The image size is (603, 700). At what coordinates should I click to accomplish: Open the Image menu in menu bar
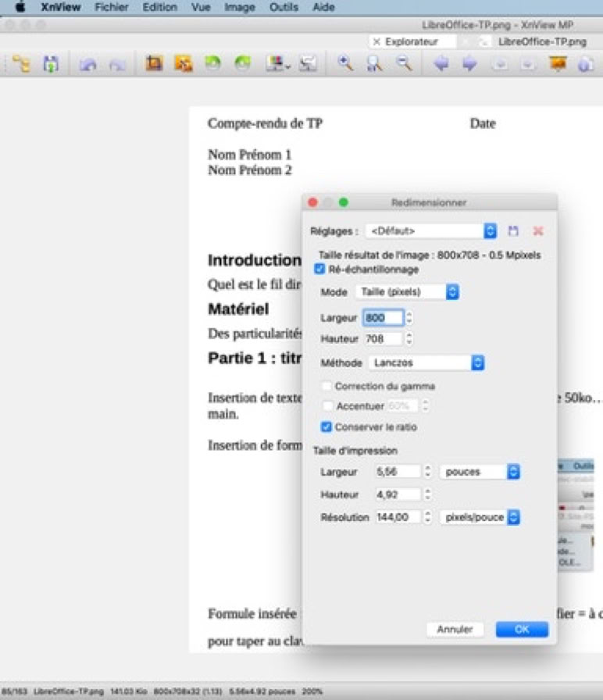pos(239,7)
